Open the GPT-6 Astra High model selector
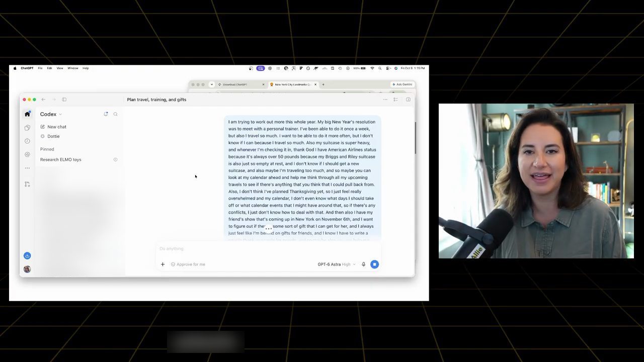The height and width of the screenshot is (362, 644). point(336,264)
